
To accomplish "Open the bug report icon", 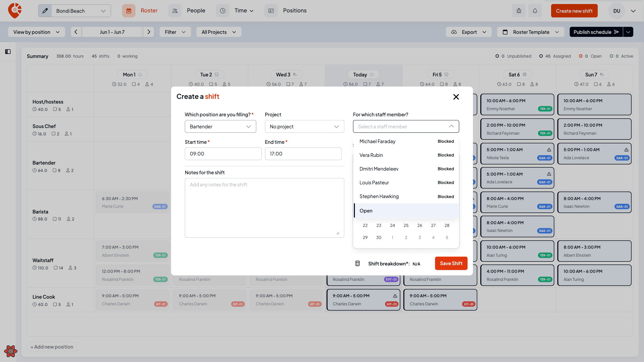I will click(x=519, y=11).
